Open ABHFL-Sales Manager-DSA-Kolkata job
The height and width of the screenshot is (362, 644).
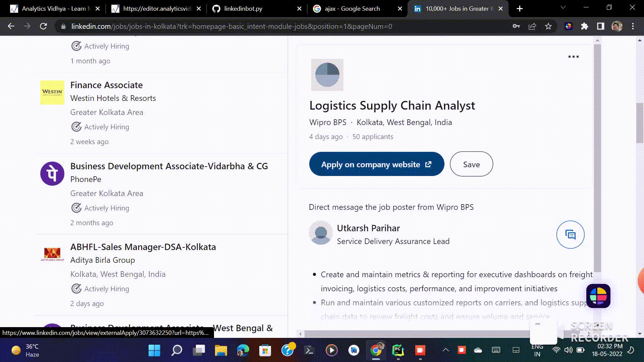click(143, 247)
